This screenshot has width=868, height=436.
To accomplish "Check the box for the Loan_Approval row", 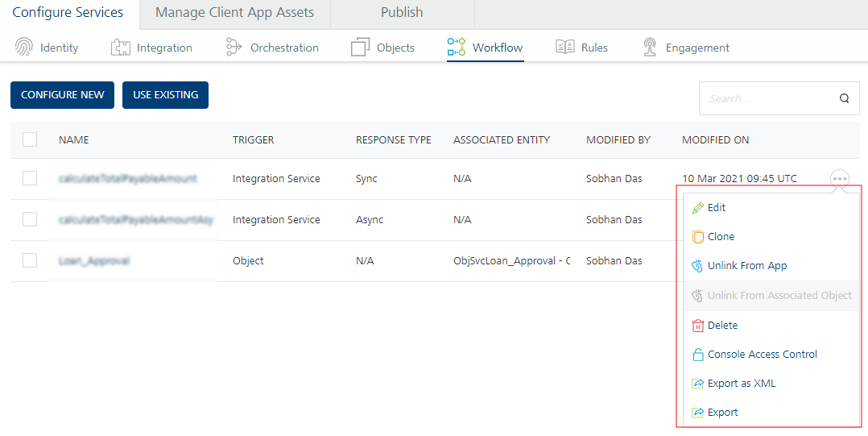I will tap(30, 260).
